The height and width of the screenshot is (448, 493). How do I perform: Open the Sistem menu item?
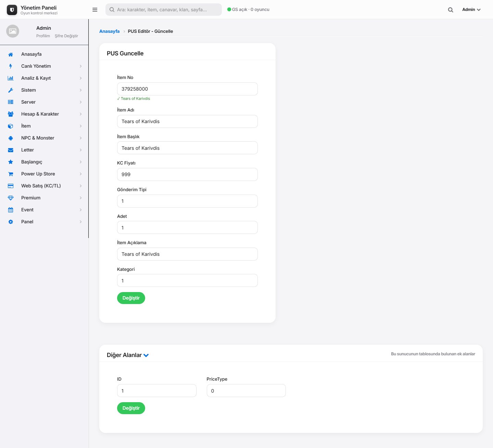(44, 90)
